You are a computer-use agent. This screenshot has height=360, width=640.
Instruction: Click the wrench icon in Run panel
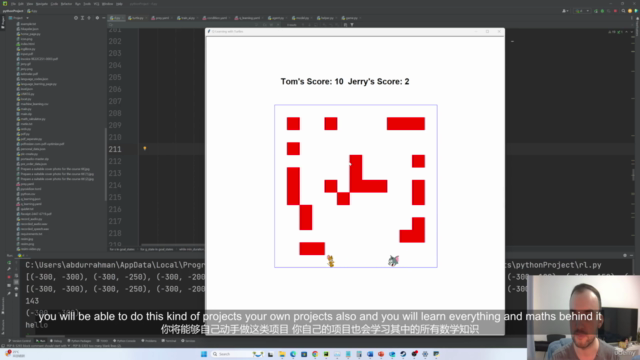coord(9,269)
